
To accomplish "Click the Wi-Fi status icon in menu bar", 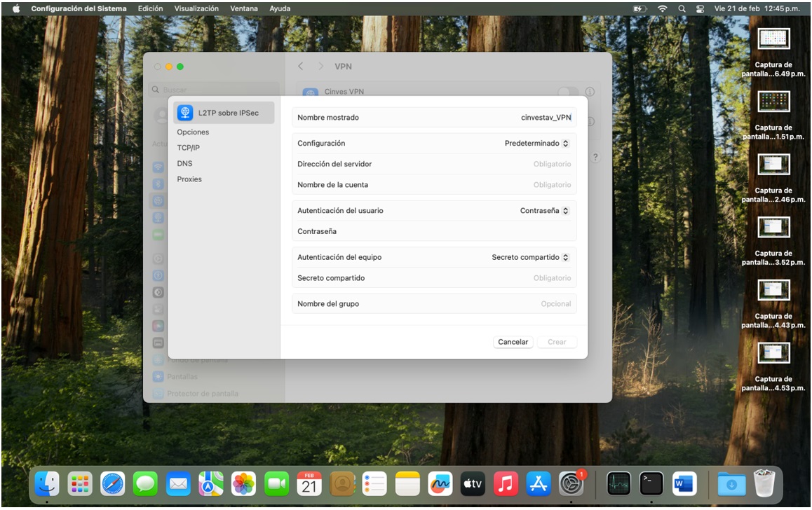I will (x=662, y=8).
